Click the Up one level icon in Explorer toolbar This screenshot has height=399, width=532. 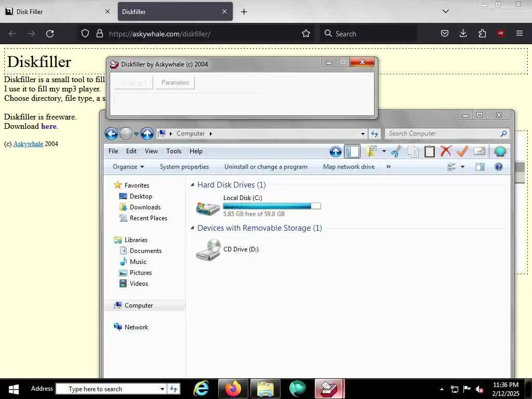click(x=335, y=151)
